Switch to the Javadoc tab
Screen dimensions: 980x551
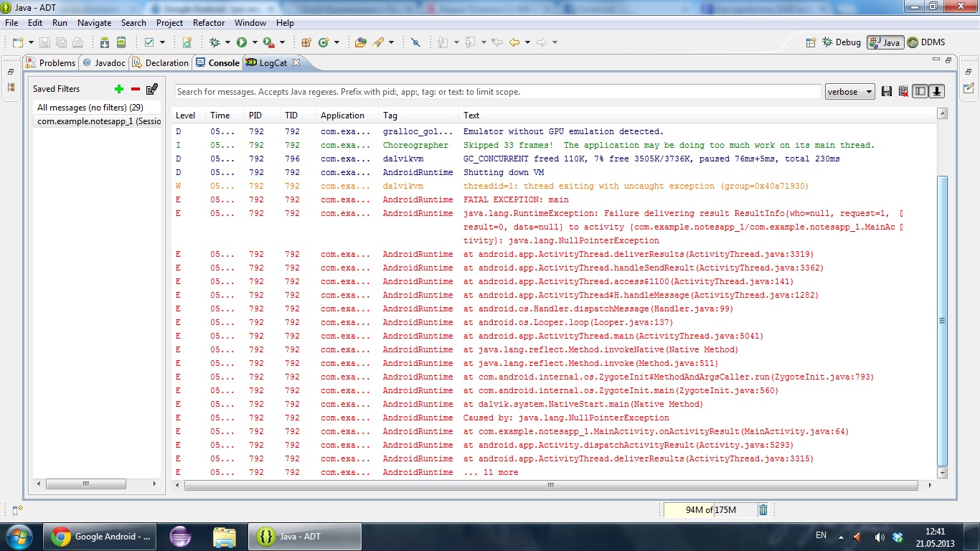[x=104, y=63]
